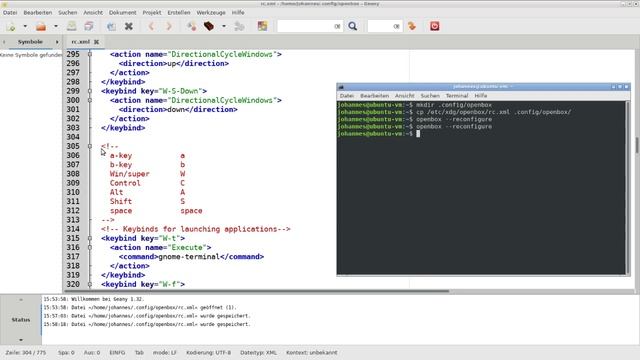Close the rc.xml tab with its X
640x360 pixels.
(x=96, y=42)
